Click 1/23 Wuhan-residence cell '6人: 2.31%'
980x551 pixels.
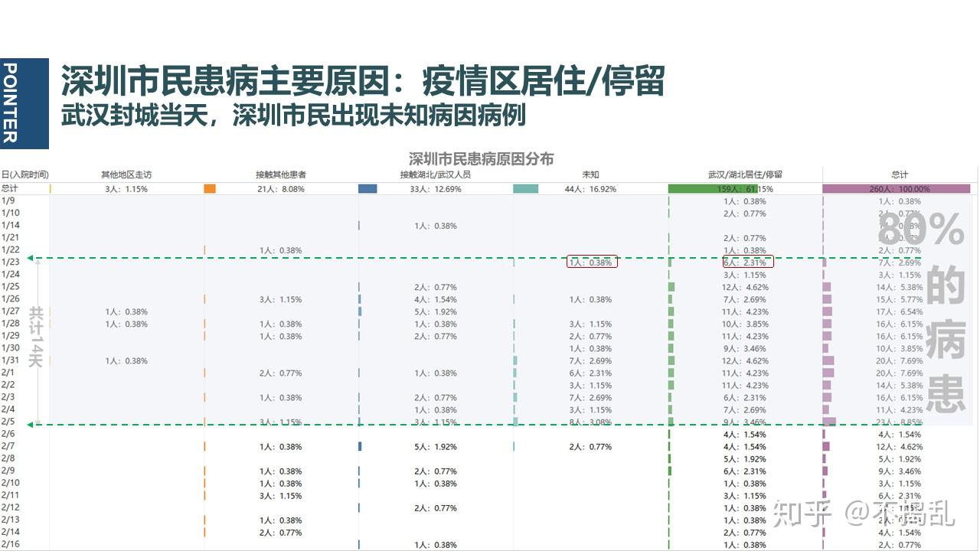[745, 262]
